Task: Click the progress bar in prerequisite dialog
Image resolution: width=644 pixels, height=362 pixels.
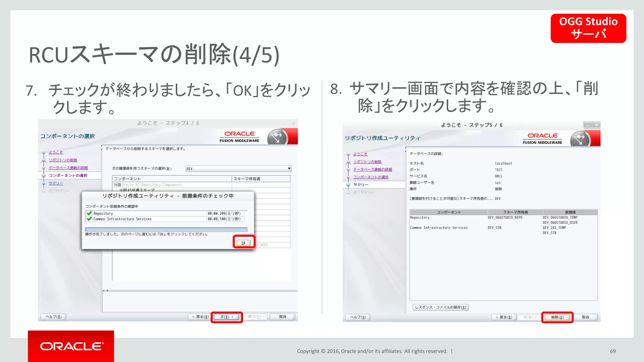Action: [166, 229]
